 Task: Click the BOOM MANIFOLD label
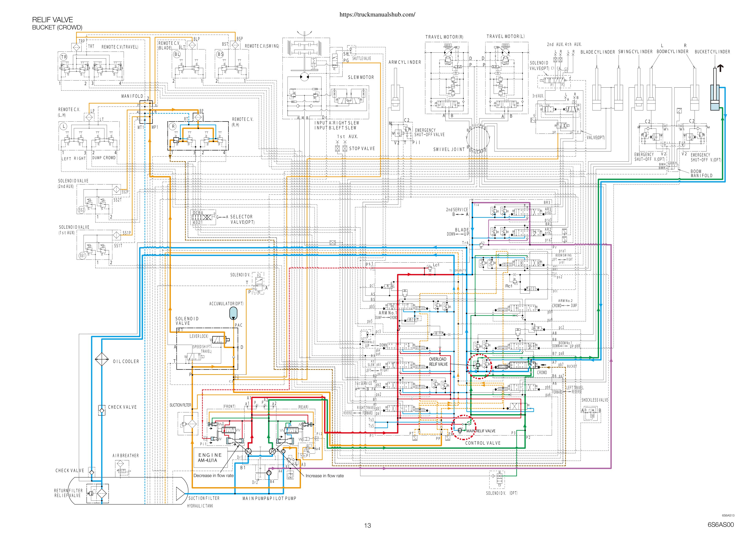click(702, 174)
